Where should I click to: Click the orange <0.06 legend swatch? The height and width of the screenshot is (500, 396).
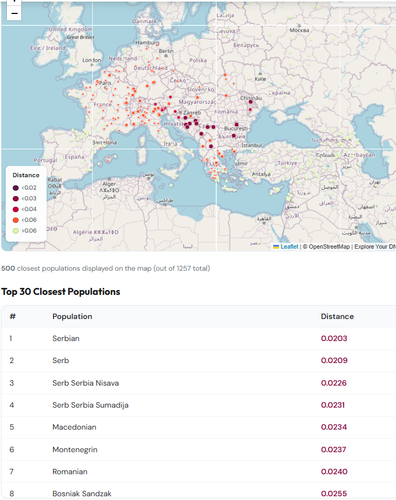point(16,220)
